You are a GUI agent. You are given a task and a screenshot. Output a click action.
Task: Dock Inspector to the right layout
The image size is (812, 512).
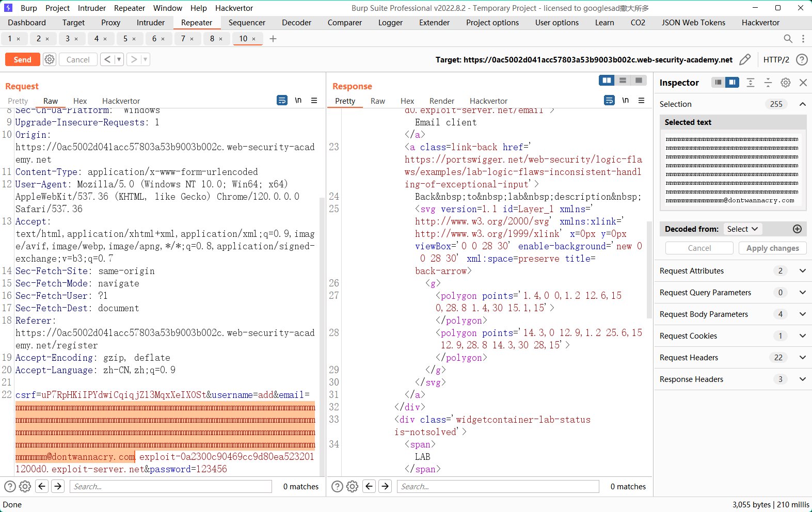pos(732,83)
